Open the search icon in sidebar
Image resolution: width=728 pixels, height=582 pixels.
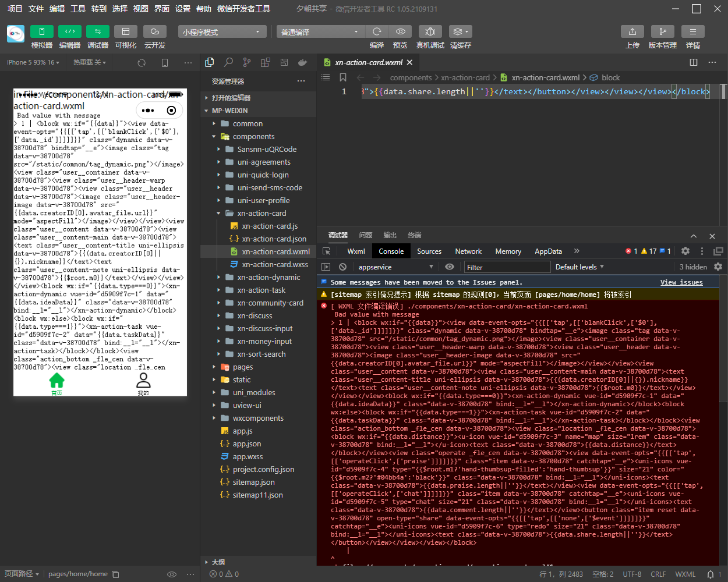228,62
